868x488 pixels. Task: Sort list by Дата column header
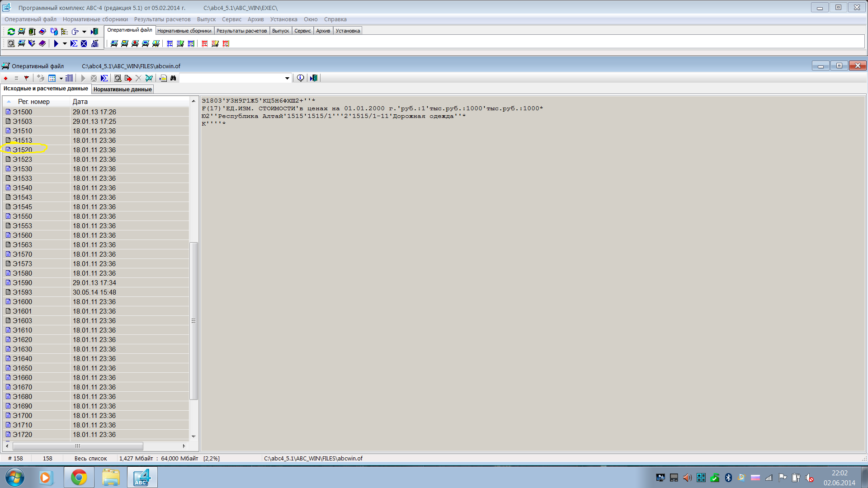click(x=80, y=102)
